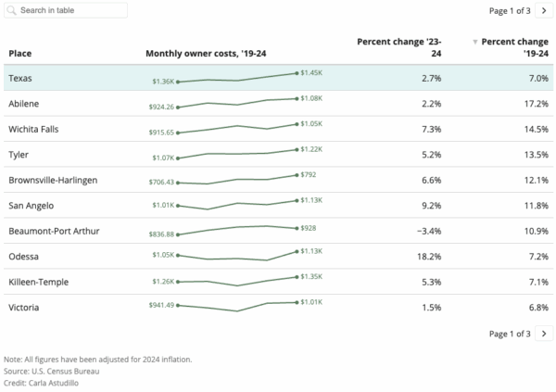Sort by Percent change '23-24 header
The height and width of the screenshot is (392, 556).
click(x=399, y=47)
